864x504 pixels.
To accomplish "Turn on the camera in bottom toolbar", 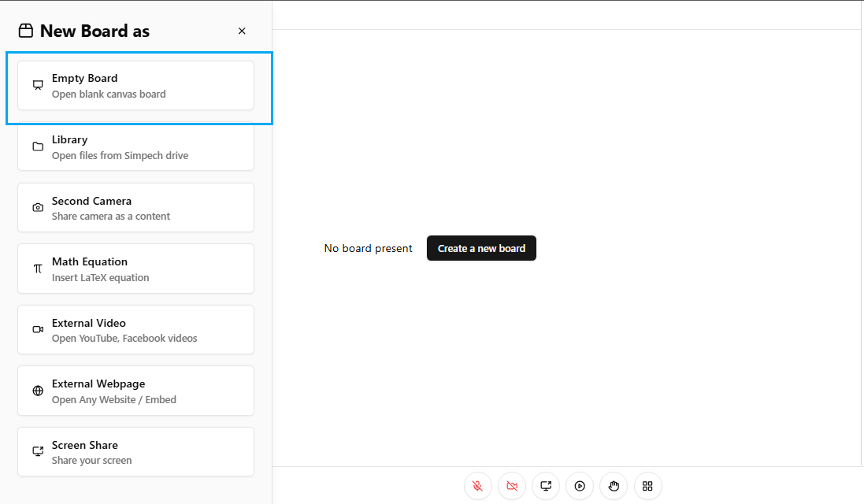I will coord(512,486).
